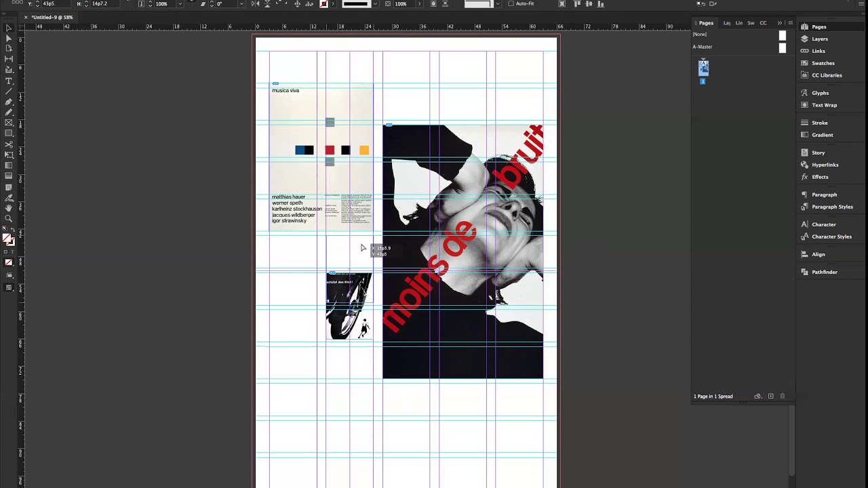This screenshot has height=488, width=868.
Task: Expand the stroke color swatch arrow
Action: click(x=333, y=4)
